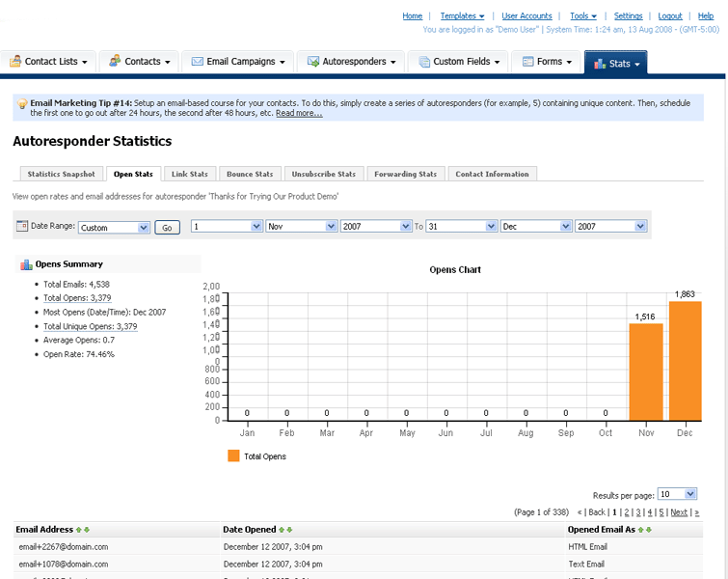Open the start day dropdown showing 1
Viewport: 728px width, 579px height.
[x=227, y=227]
